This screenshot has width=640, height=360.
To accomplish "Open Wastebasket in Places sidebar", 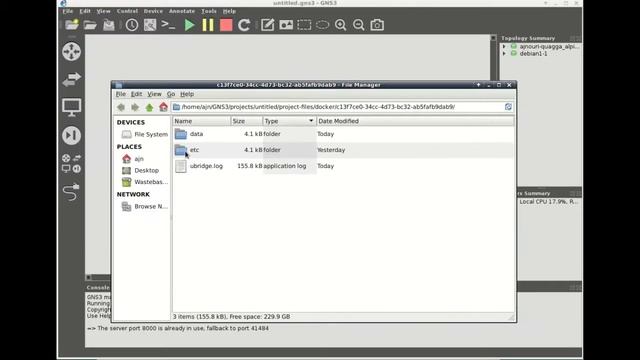I will point(144,182).
